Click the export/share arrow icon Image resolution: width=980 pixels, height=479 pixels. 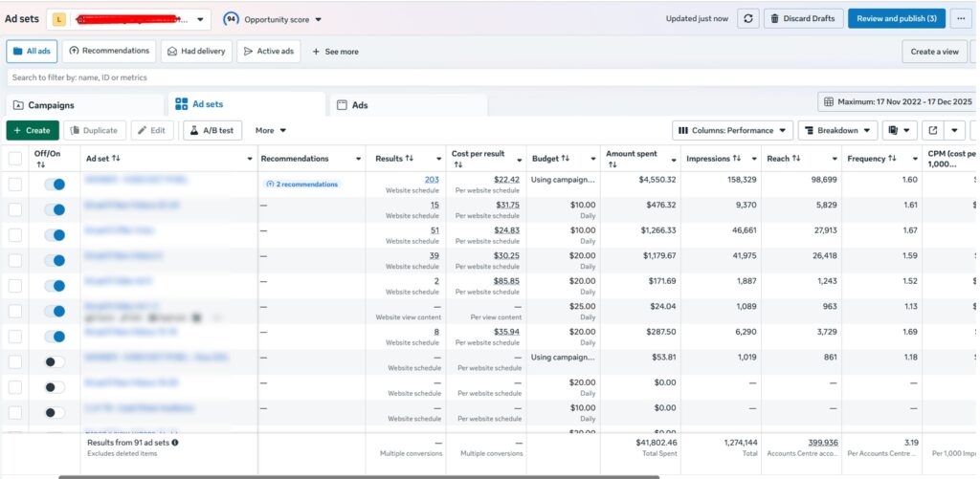(934, 130)
